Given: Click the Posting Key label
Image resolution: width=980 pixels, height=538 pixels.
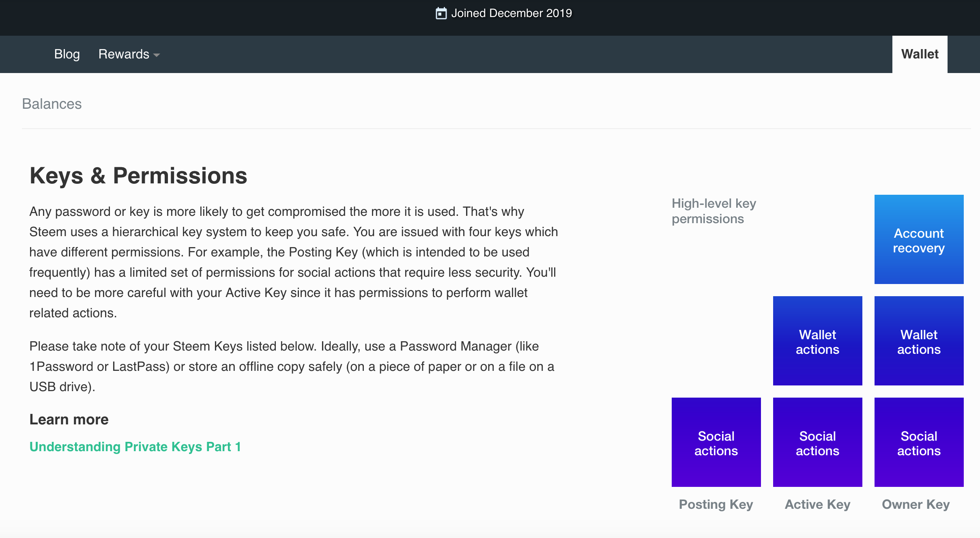Looking at the screenshot, I should (x=716, y=504).
